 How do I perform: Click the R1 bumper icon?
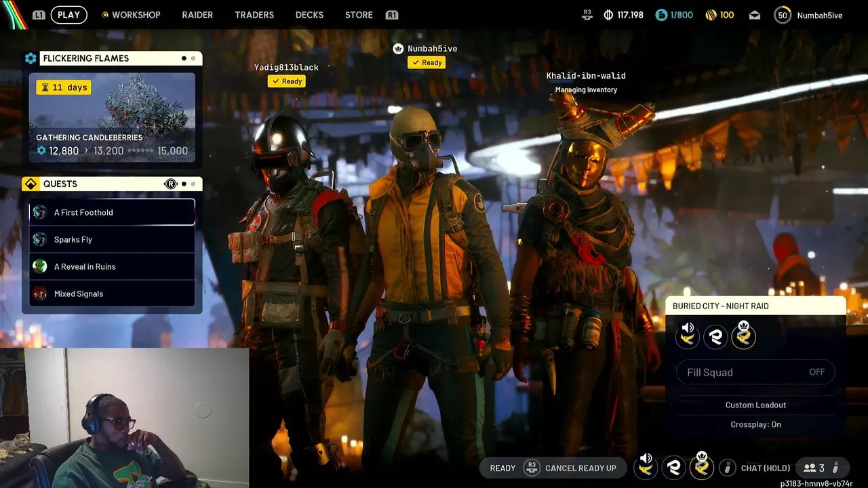pos(391,15)
